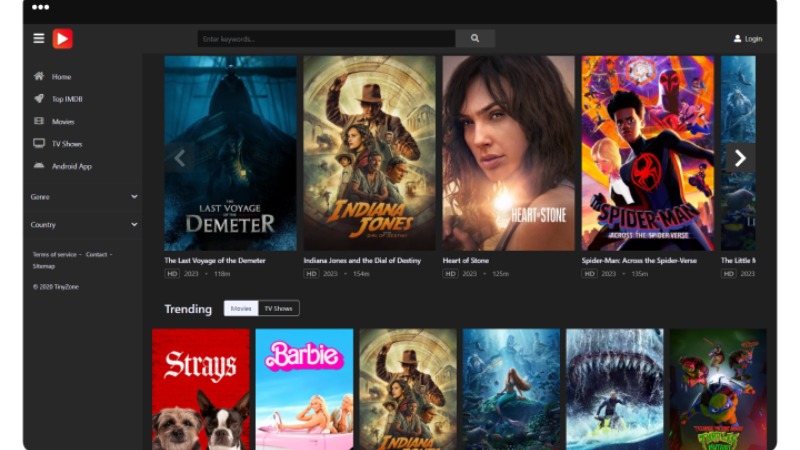Open the TV Shows sidebar item
The image size is (800, 450).
pyautogui.click(x=67, y=144)
